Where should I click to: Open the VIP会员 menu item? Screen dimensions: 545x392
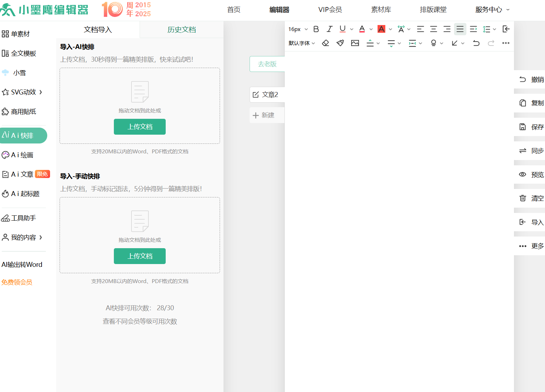[x=330, y=10]
